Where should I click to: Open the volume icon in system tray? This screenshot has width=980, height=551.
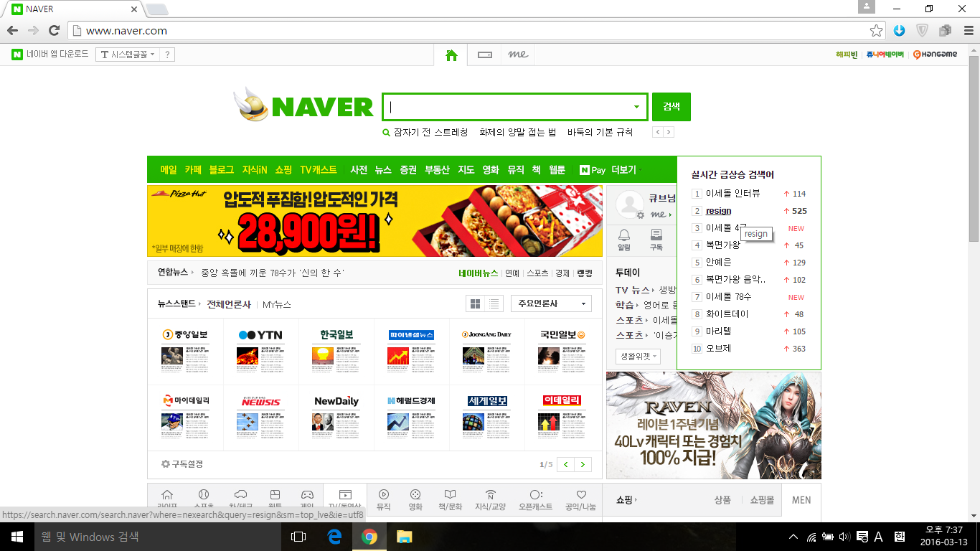tap(844, 537)
